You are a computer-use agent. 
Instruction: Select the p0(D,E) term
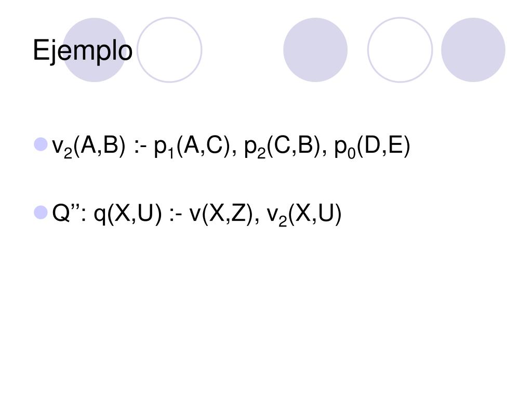click(x=372, y=147)
